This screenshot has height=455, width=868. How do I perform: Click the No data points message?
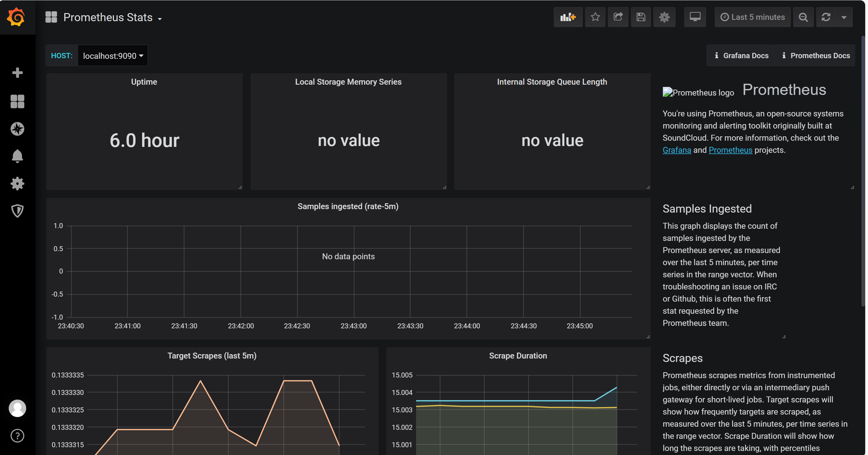(348, 257)
